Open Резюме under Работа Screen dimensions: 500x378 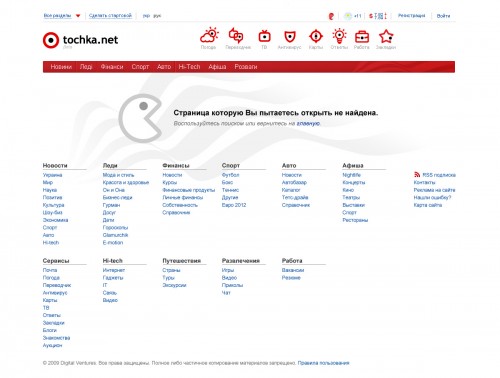tap(291, 278)
